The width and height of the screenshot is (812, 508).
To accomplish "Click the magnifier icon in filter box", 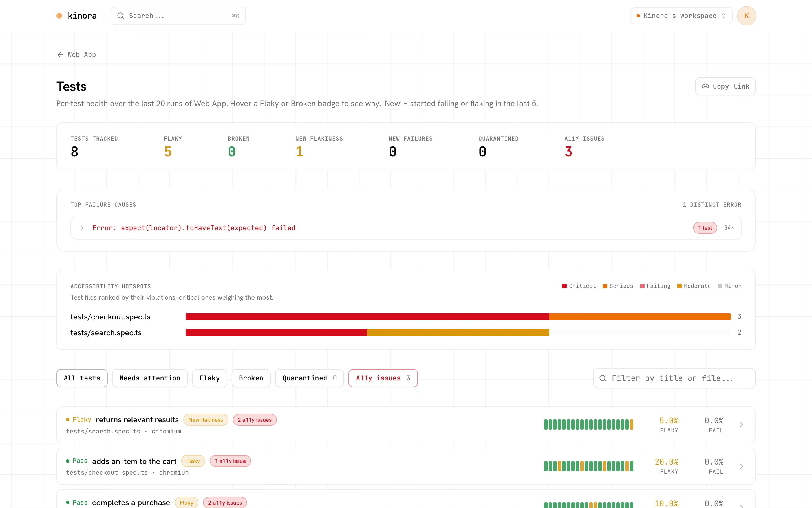I will point(603,378).
